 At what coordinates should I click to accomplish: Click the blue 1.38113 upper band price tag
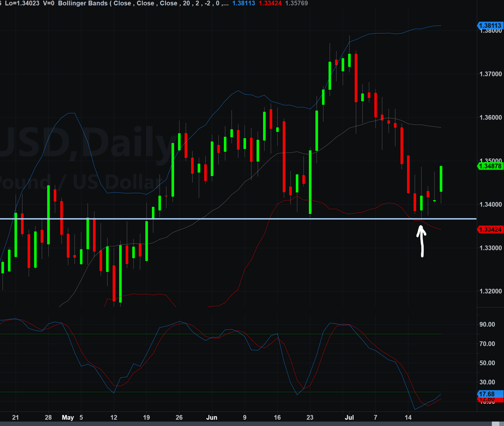490,25
